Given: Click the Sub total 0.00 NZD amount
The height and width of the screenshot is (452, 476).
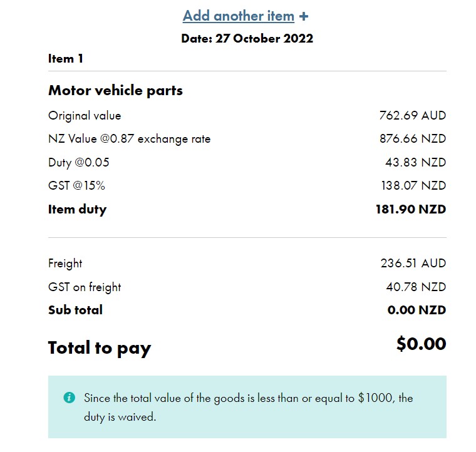Looking at the screenshot, I should [x=416, y=310].
